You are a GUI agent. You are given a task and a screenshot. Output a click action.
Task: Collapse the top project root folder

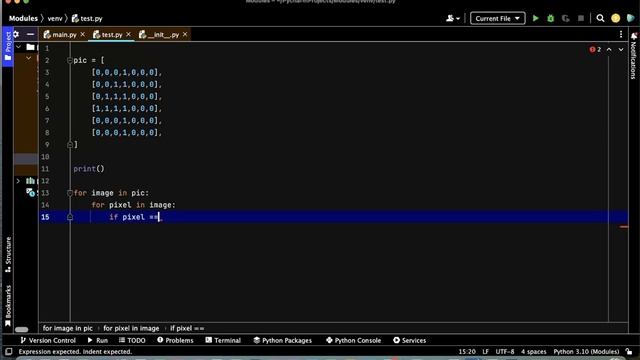pos(18,47)
